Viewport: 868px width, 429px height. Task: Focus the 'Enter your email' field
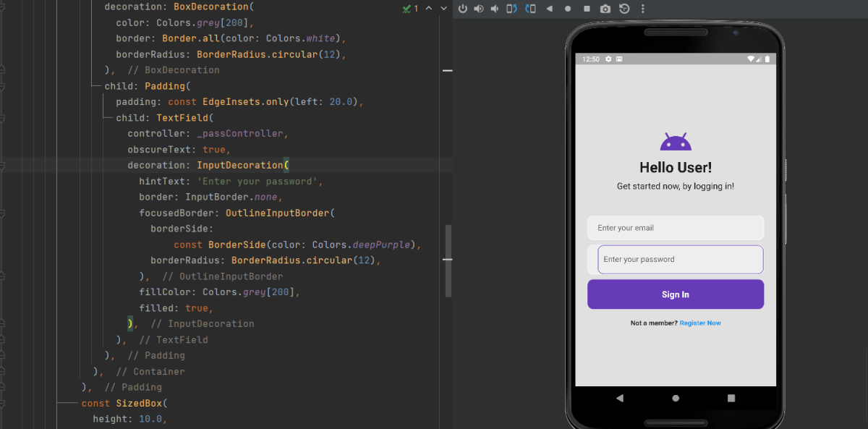(x=676, y=228)
